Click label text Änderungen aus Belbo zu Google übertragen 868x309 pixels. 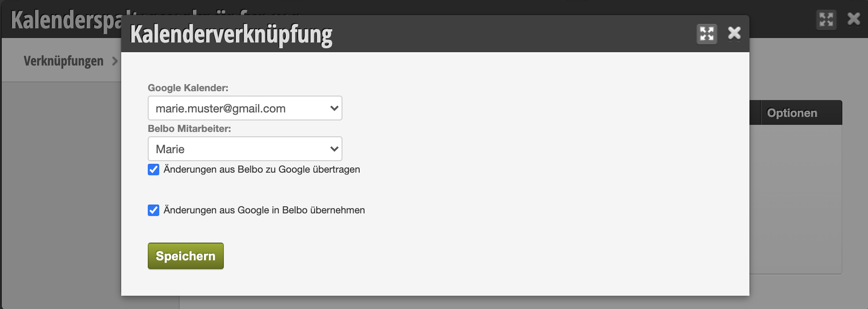(x=262, y=169)
